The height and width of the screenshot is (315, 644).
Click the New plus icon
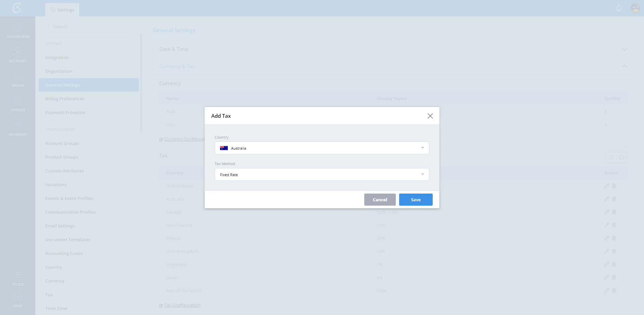pos(18,297)
